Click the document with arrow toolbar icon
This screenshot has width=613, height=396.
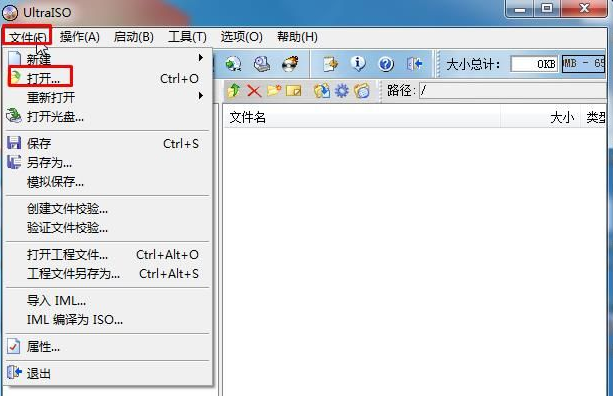[x=330, y=63]
